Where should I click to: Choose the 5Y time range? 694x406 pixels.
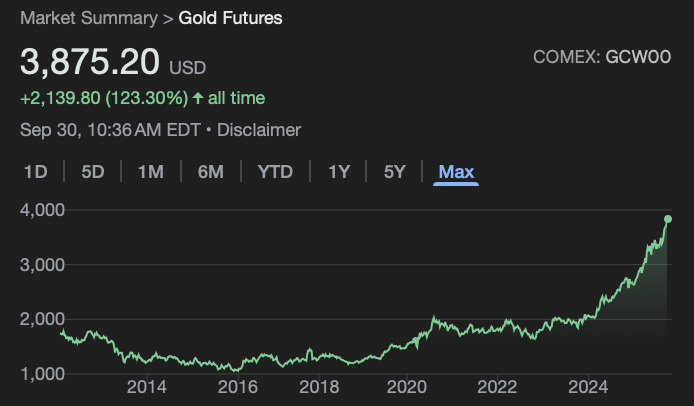394,172
